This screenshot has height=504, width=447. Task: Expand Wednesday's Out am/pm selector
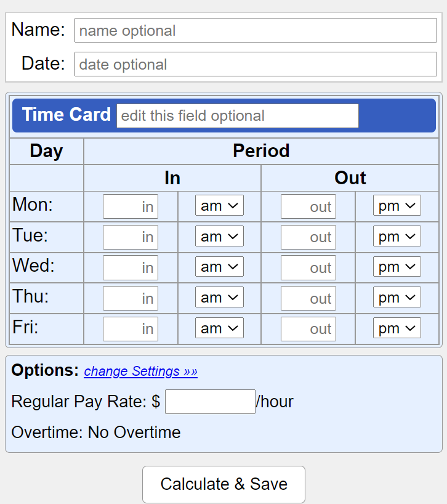397,267
